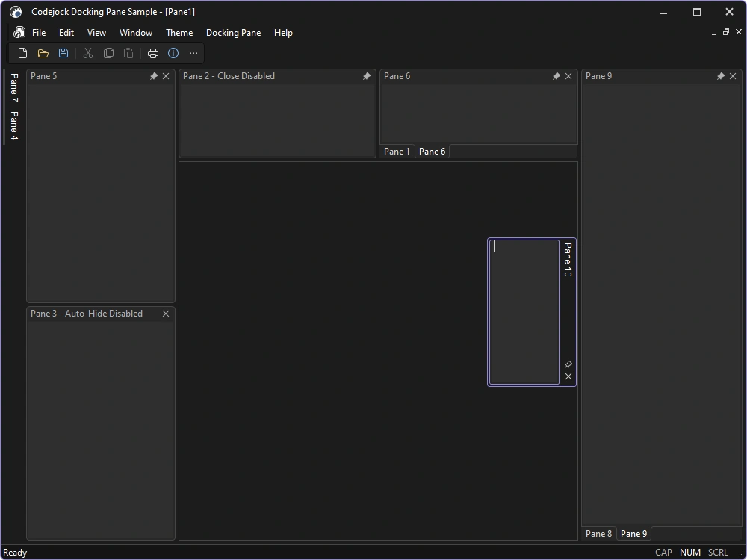The image size is (747, 560).
Task: Click the About info toolbar icon
Action: (173, 53)
